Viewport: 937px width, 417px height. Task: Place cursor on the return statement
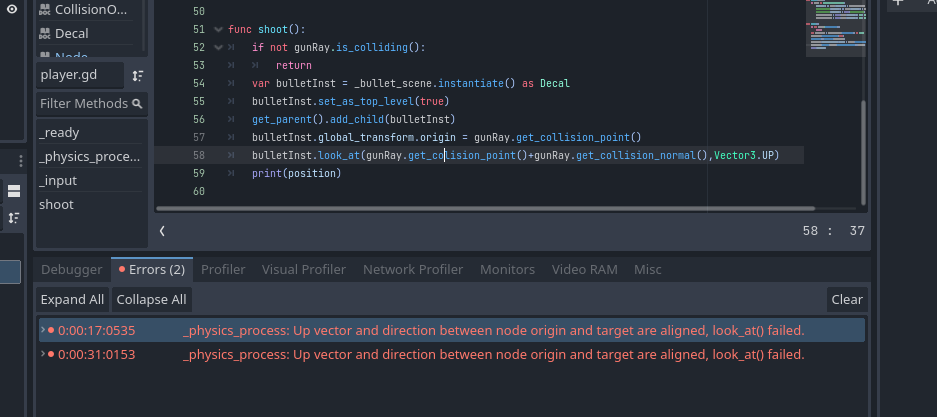293,66
